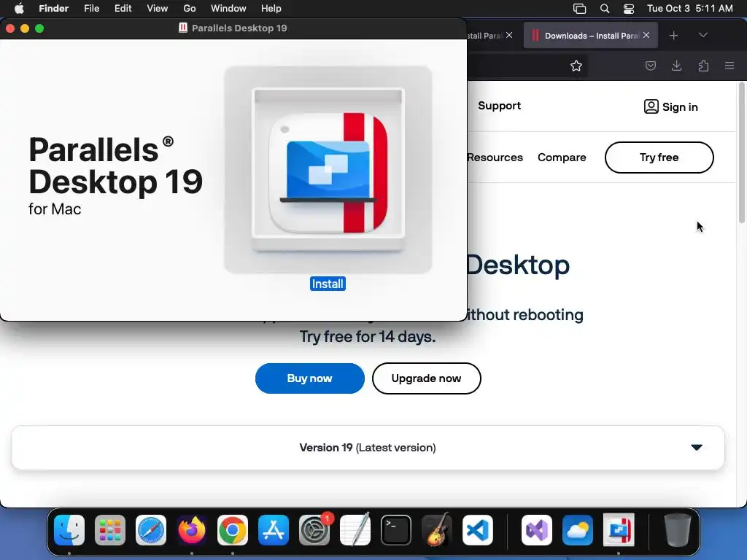Click the Install label in the installer
Image resolution: width=747 pixels, height=560 pixels.
tap(328, 284)
